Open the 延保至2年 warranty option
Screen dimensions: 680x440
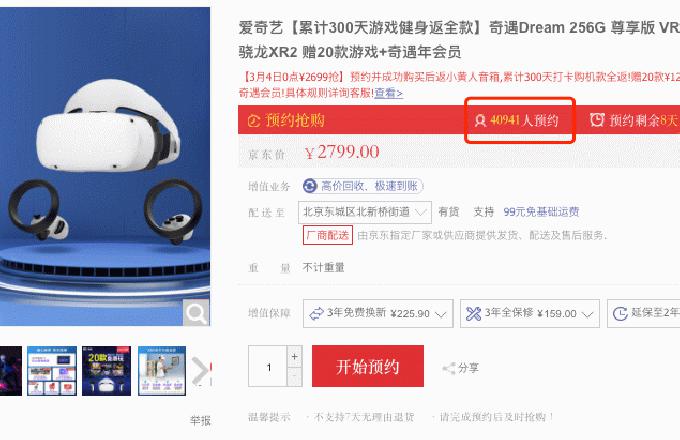click(644, 313)
